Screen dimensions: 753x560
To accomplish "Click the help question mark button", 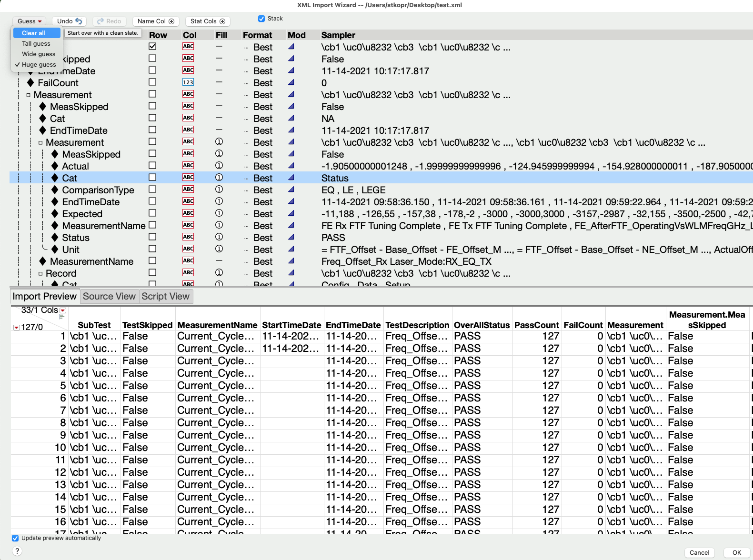I will tap(17, 551).
